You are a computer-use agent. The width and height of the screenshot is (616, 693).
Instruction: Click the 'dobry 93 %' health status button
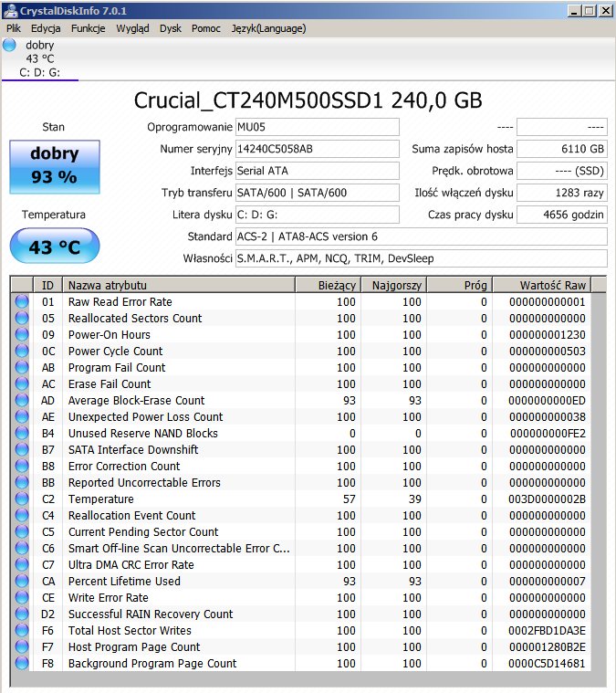[x=55, y=166]
